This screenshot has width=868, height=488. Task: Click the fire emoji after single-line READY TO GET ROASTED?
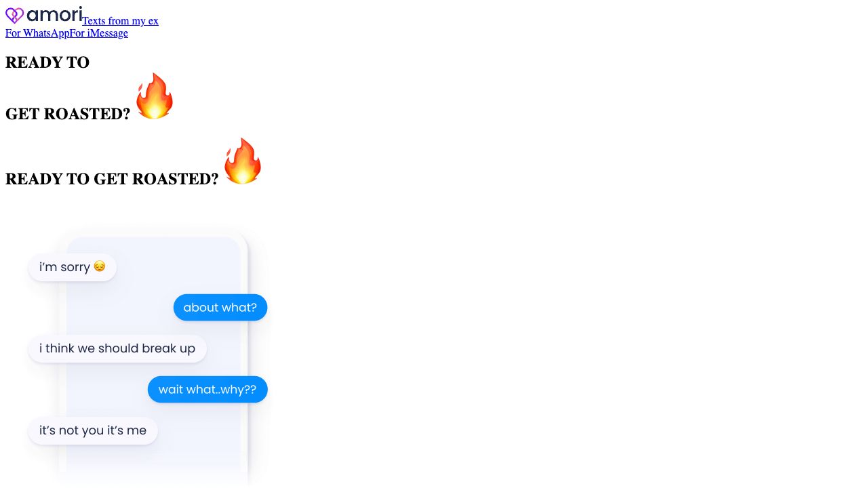coord(243,161)
